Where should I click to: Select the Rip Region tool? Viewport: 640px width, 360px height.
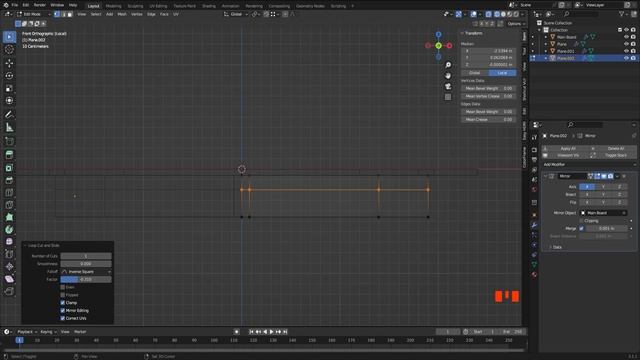coord(9,291)
